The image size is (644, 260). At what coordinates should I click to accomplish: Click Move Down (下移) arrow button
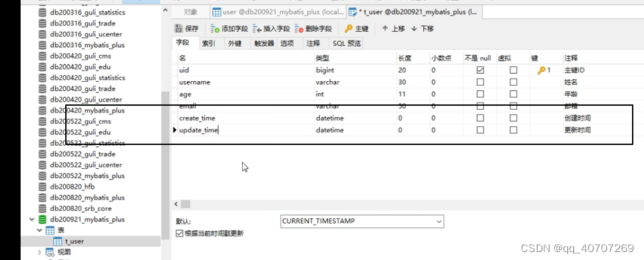422,29
